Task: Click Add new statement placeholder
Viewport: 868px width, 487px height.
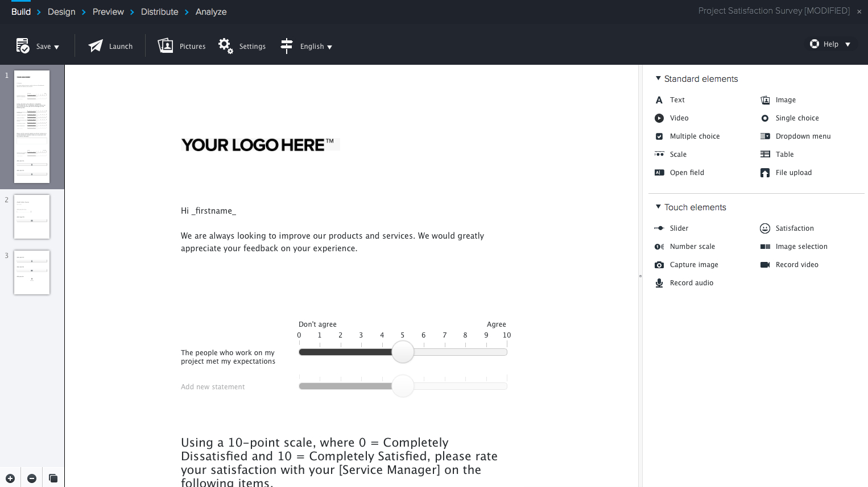Action: 213,387
